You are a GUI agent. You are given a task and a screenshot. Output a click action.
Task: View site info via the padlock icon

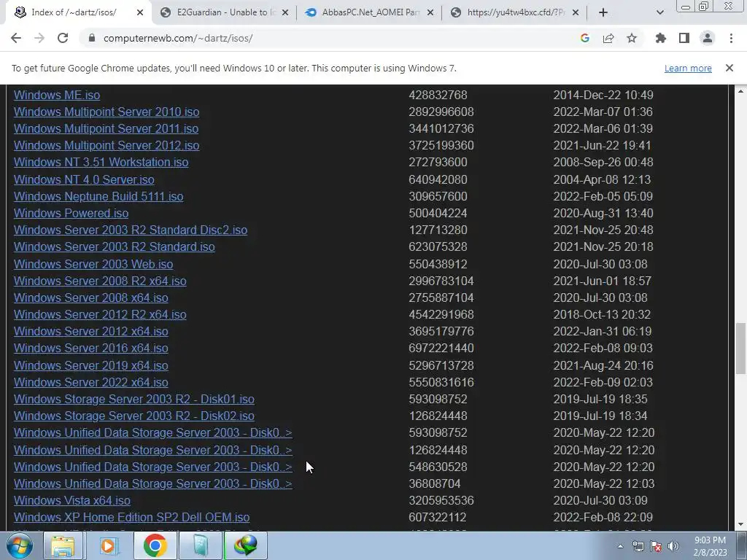[x=92, y=38]
